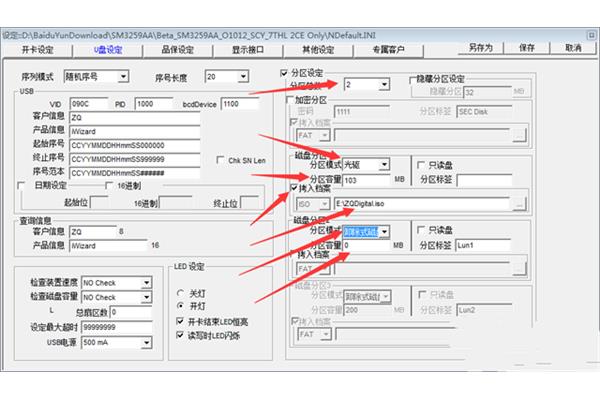This screenshot has width=600, height=400.
Task: Click the 查询信息 产品信息 field
Action: coord(109,245)
